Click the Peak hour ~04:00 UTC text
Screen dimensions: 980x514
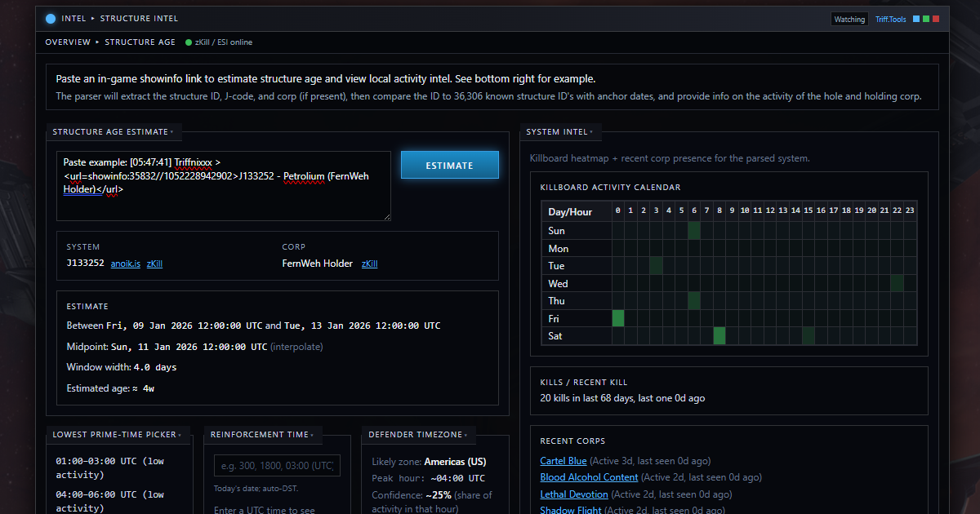428,478
